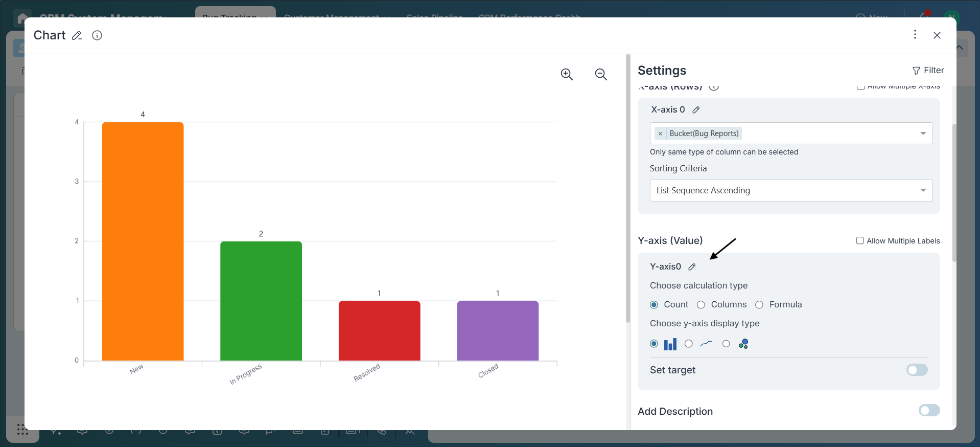Click the value '4' above New bar
Image resolution: width=980 pixels, height=447 pixels.
click(x=143, y=115)
